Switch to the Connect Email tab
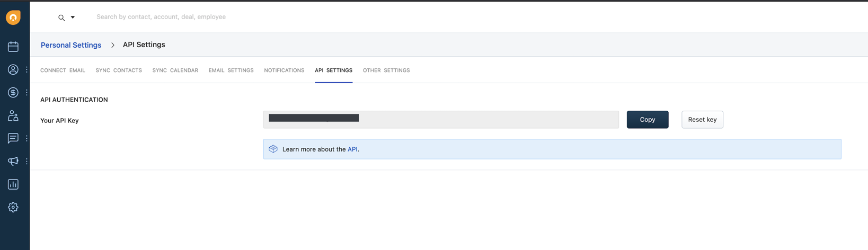868x250 pixels. [x=63, y=70]
